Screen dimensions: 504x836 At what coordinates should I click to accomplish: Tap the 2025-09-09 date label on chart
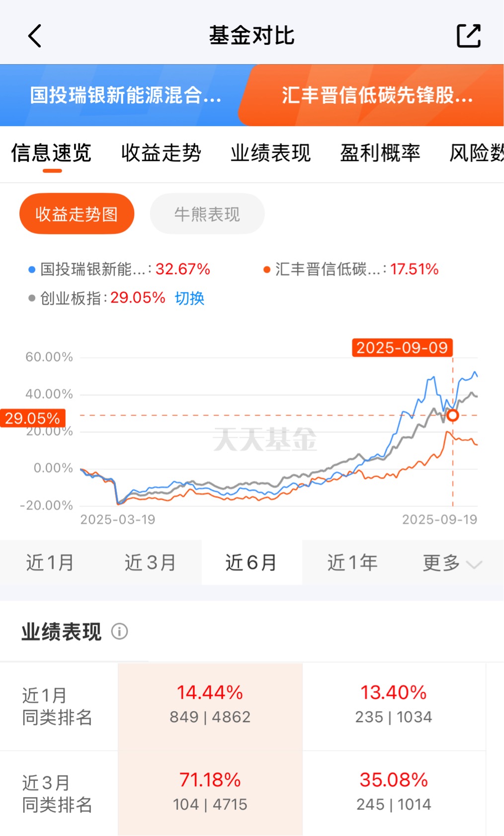(x=402, y=347)
